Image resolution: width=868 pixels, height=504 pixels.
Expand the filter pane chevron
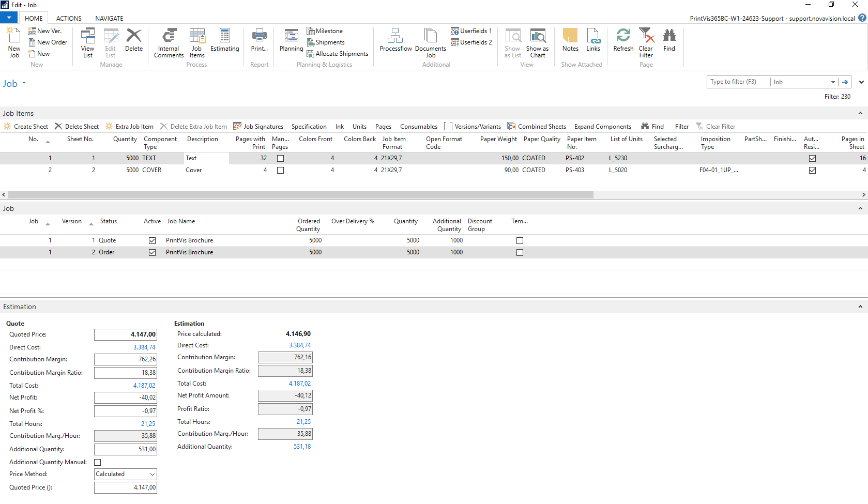(x=861, y=82)
